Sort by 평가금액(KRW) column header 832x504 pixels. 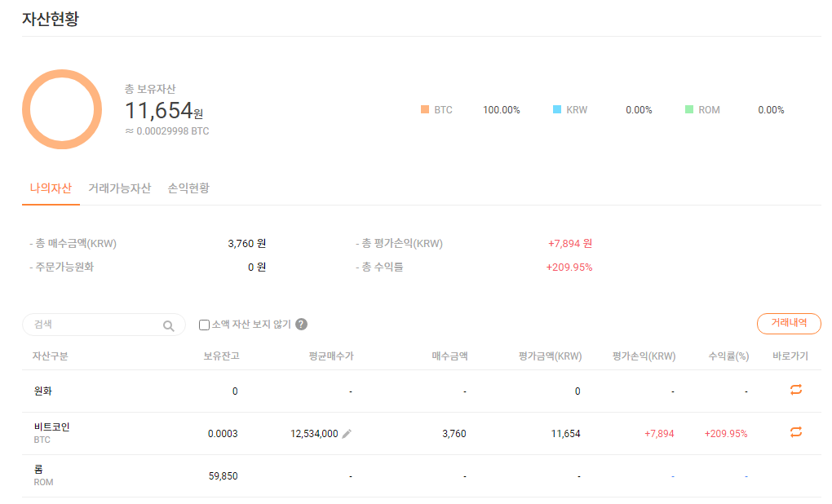550,356
